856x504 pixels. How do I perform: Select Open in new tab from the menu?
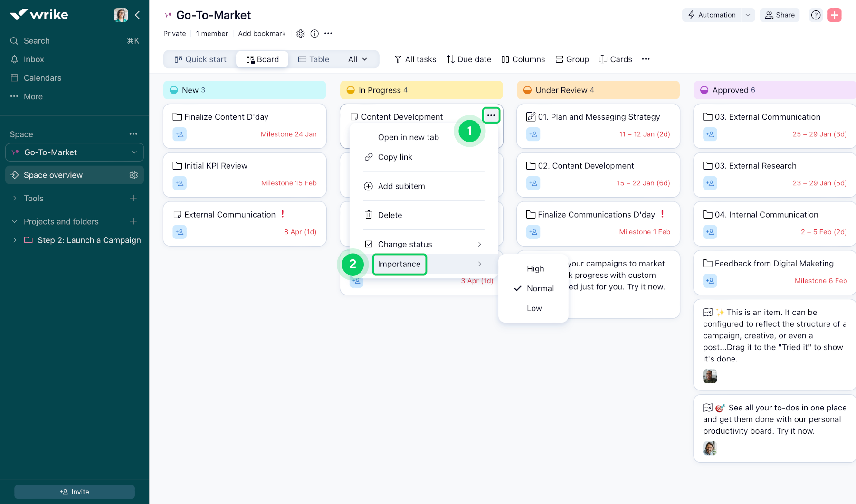tap(408, 137)
